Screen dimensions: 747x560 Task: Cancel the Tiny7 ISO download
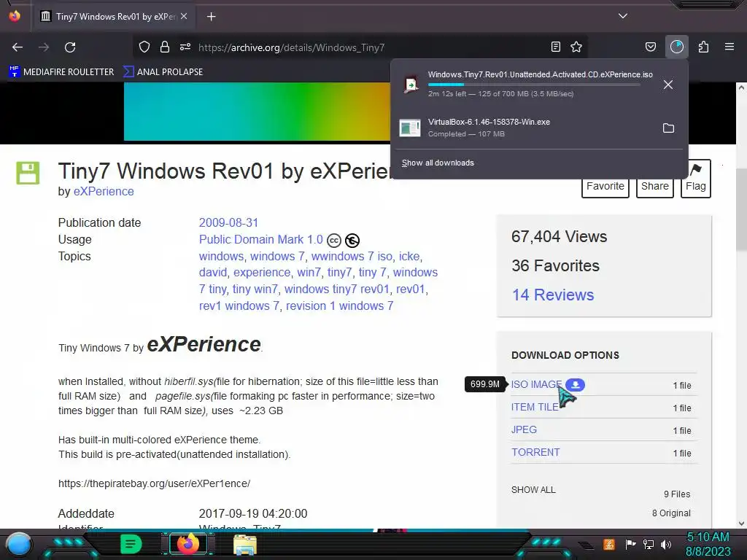point(668,85)
